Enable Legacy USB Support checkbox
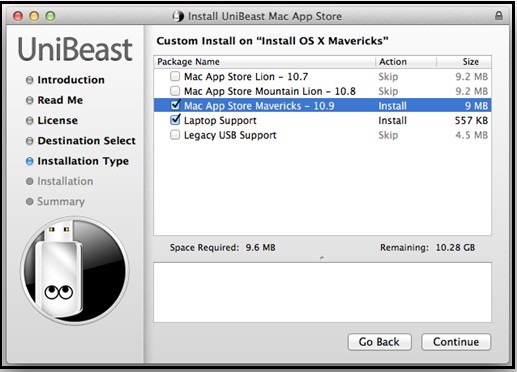Viewport: 517px width, 372px height. [x=175, y=135]
